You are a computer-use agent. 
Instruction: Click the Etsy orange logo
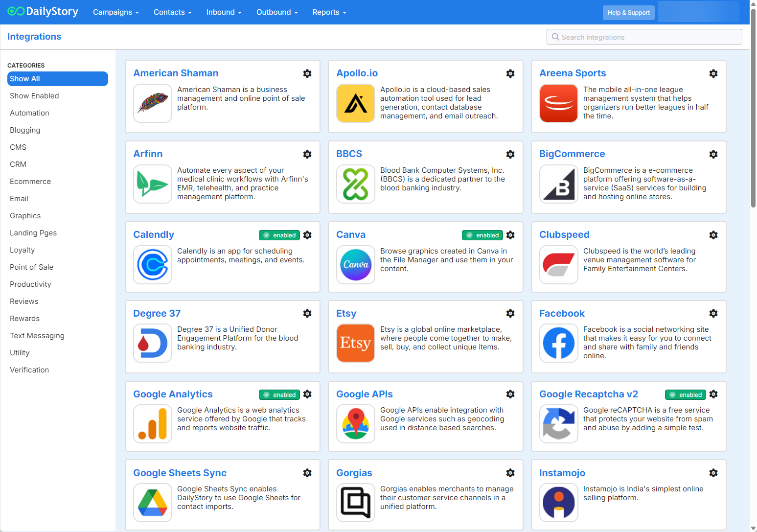pyautogui.click(x=356, y=343)
